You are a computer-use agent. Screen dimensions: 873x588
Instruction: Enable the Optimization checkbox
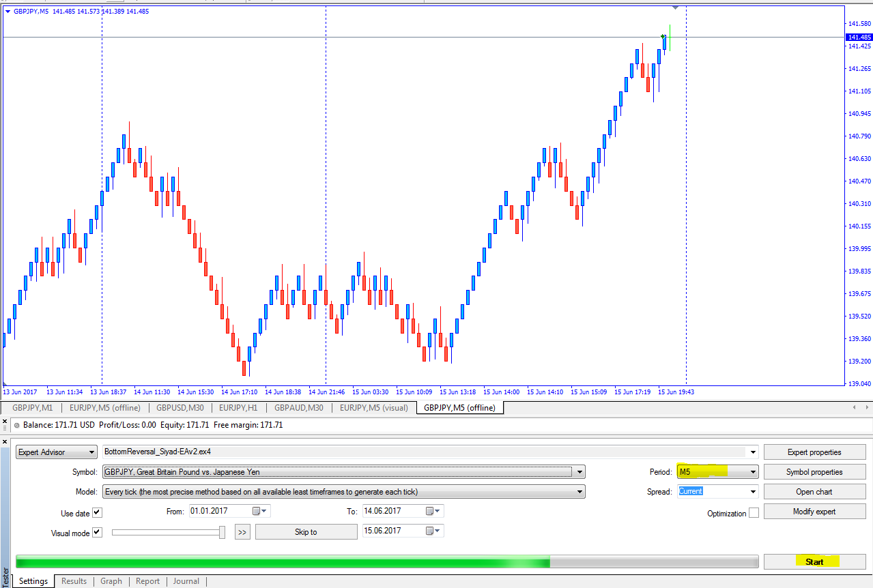tap(754, 513)
